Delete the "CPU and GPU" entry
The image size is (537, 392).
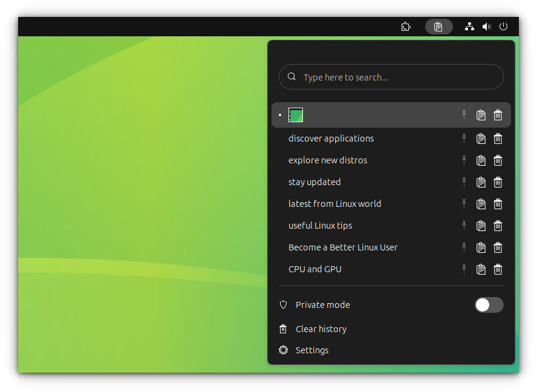pos(498,269)
